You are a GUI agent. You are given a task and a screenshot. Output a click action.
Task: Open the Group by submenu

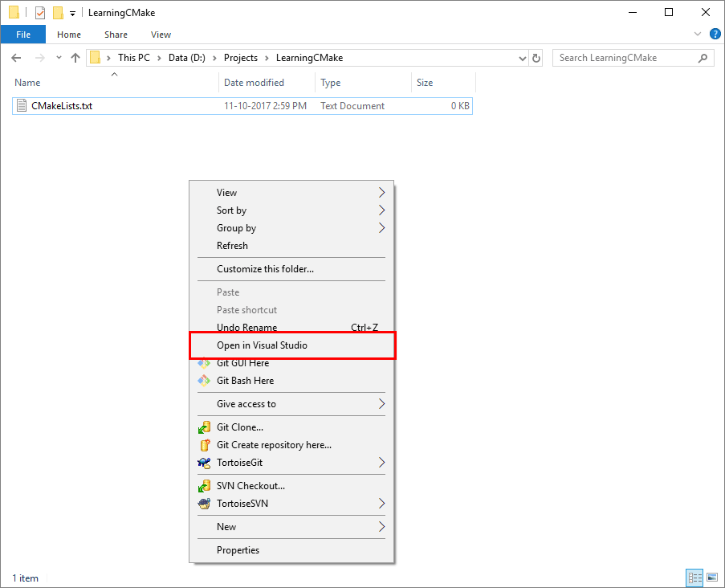pos(291,228)
